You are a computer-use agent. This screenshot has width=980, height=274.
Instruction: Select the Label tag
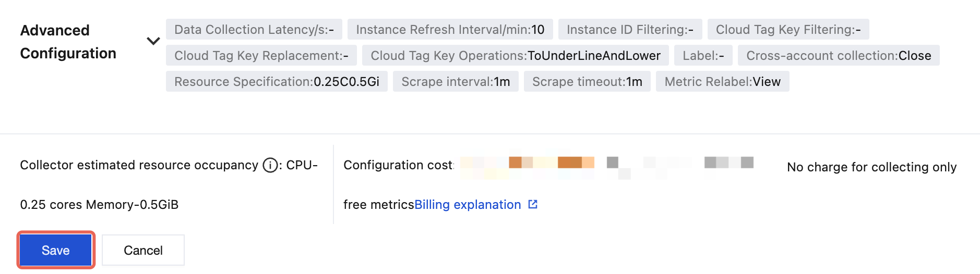703,56
